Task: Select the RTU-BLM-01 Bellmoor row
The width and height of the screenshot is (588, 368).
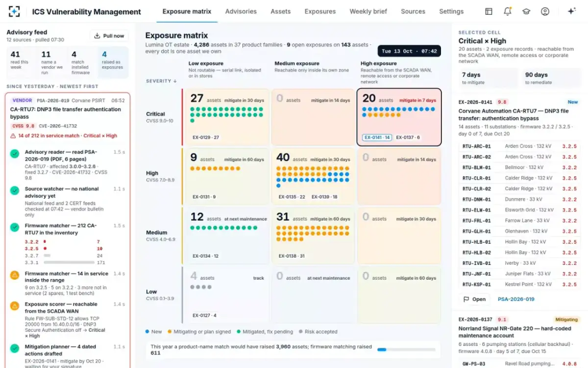Action: [519, 167]
